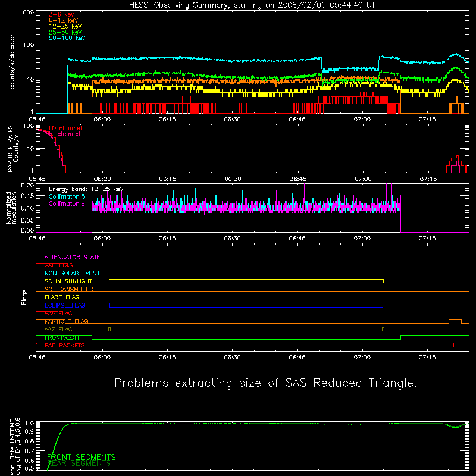Screen dimensions: 476x476
Task: Click the FRONTS_OFF flag label
Action: coord(62,337)
